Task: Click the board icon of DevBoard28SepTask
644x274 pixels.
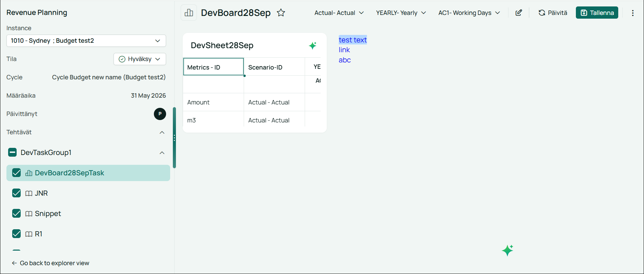Action: click(x=29, y=173)
